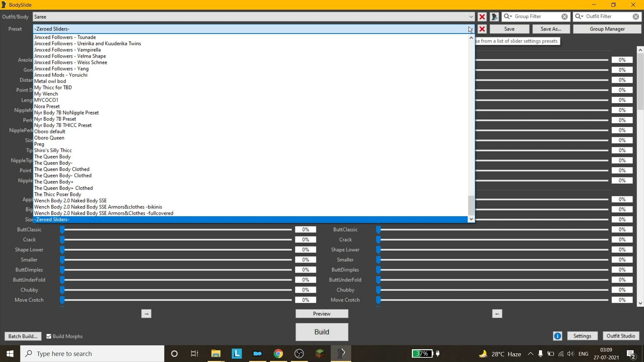Click the right-column Chubby slider handle
Screen dimensions: 644x362
click(378, 290)
